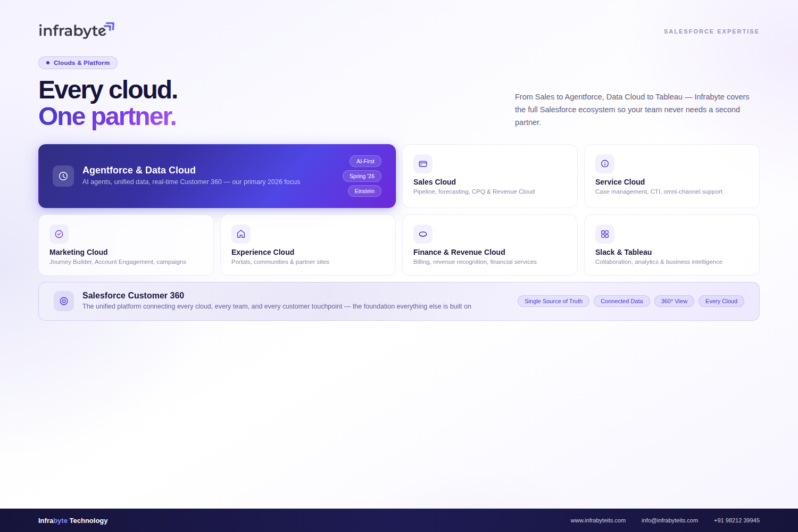The image size is (798, 532).
Task: Click the infrabyte logo
Action: tap(76, 30)
